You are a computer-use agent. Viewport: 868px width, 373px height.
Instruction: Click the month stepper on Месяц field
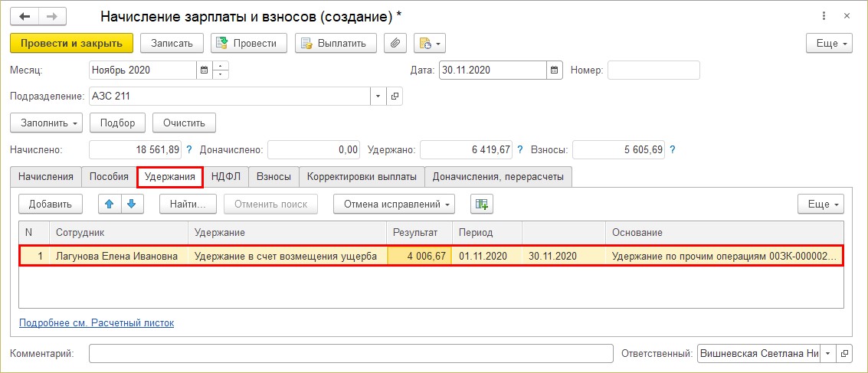pos(221,70)
